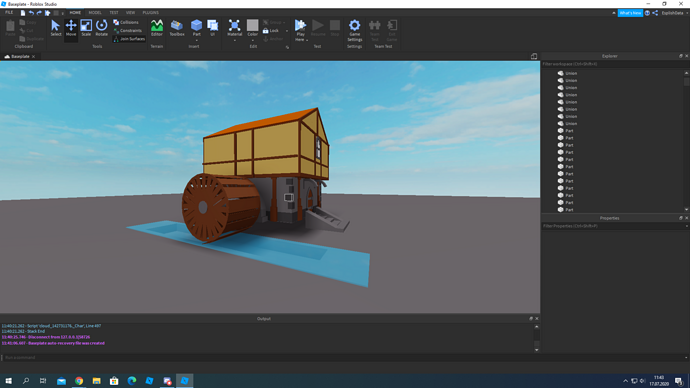The width and height of the screenshot is (690, 388).
Task: Expand the Part type dropdown arrow
Action: tap(196, 40)
